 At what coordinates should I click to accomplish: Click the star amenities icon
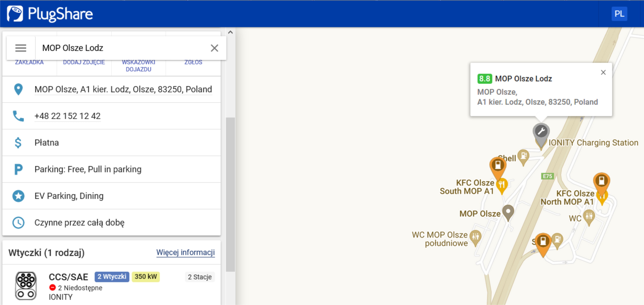(18, 196)
